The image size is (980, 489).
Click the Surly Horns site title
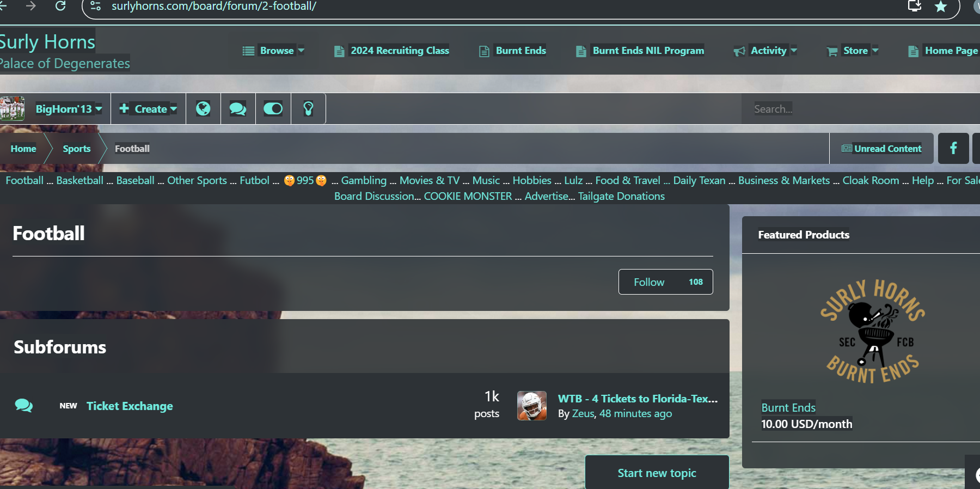47,42
